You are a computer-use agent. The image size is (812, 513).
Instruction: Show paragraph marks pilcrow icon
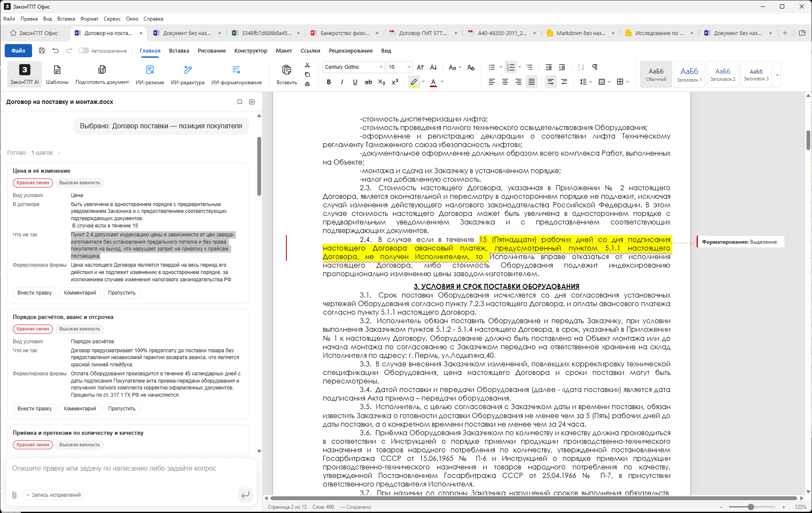pos(595,67)
